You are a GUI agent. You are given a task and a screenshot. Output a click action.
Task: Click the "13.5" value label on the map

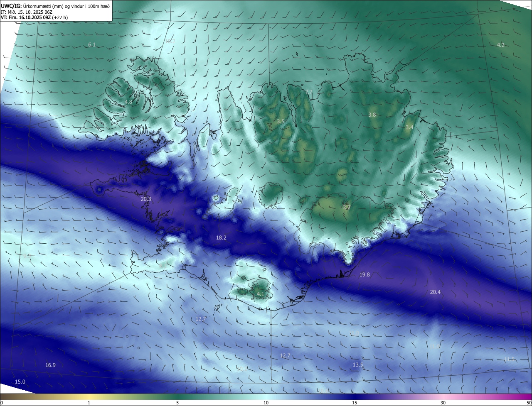(x=358, y=364)
